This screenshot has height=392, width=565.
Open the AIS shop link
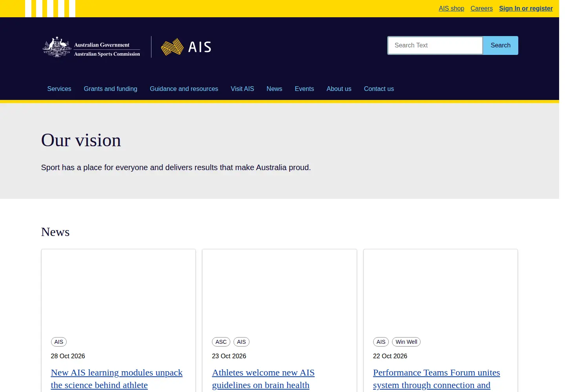tap(451, 9)
